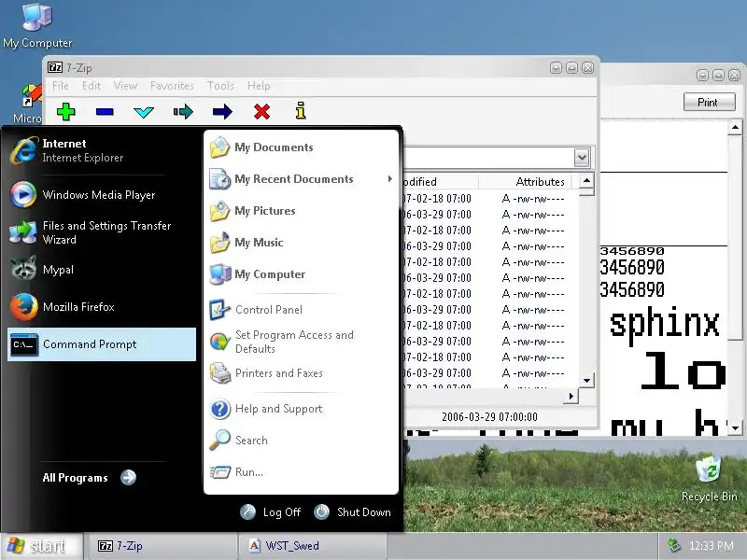Open the 7-Zip address path dropdown

(x=581, y=158)
